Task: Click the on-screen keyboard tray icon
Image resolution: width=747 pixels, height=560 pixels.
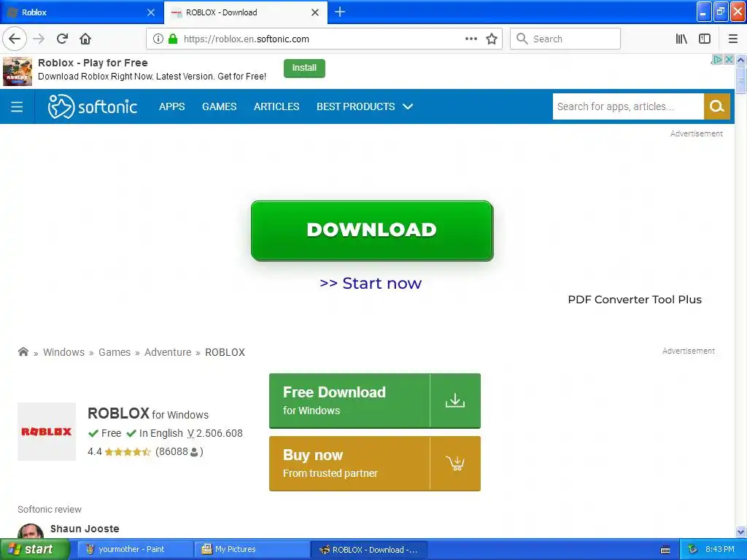Action: coord(665,550)
